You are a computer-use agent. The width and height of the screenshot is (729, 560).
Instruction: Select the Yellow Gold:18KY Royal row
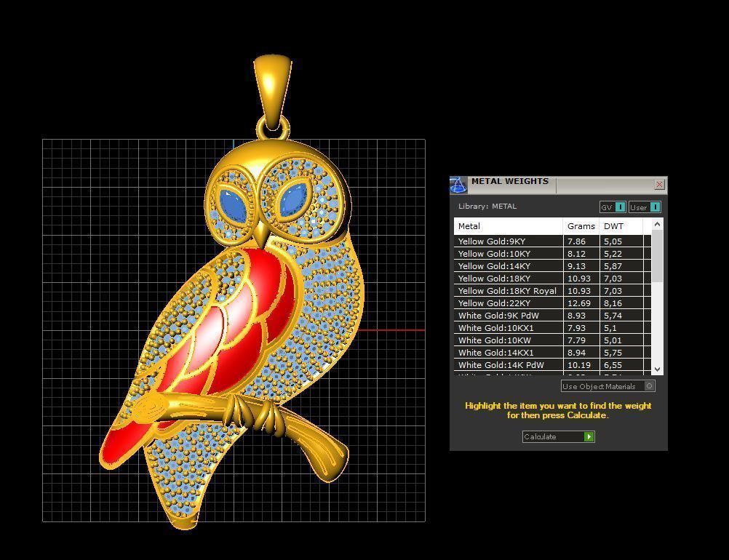(x=552, y=290)
